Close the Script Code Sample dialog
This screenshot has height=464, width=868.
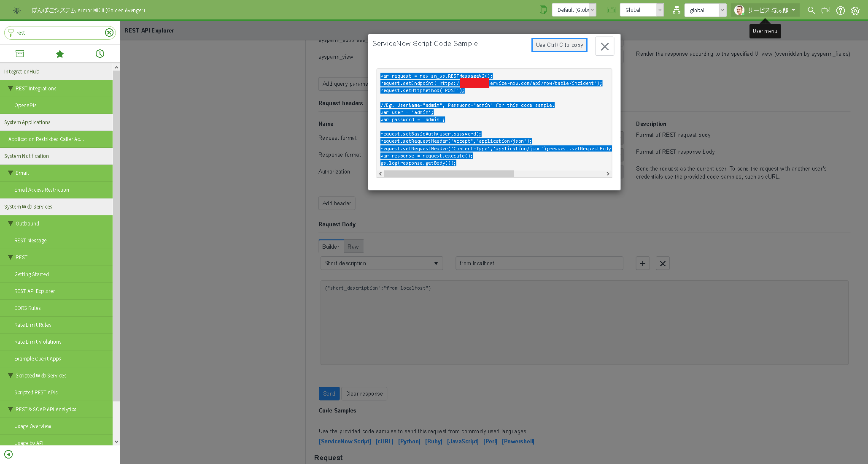[604, 46]
